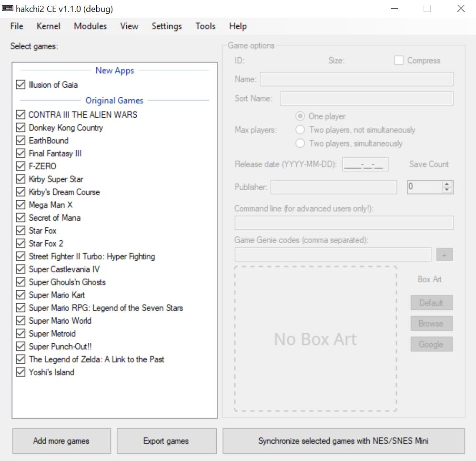This screenshot has width=476, height=461.
Task: Click the Name input field
Action: tap(357, 79)
